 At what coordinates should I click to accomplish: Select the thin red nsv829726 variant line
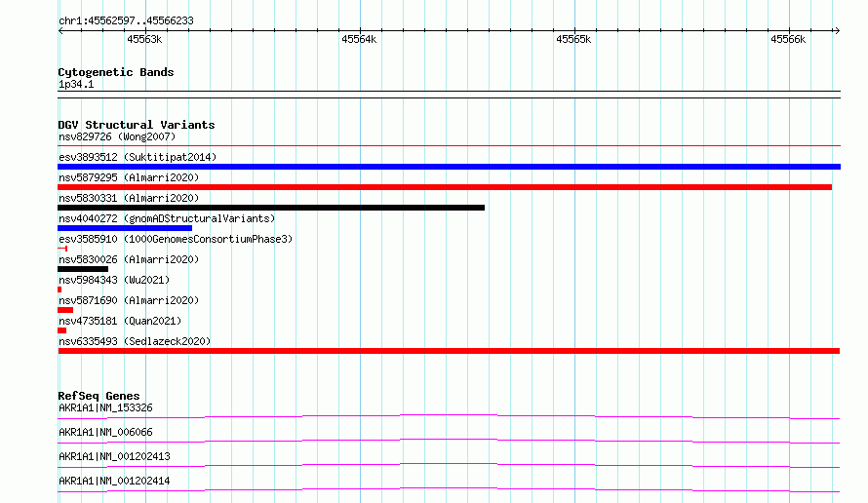tap(449, 145)
